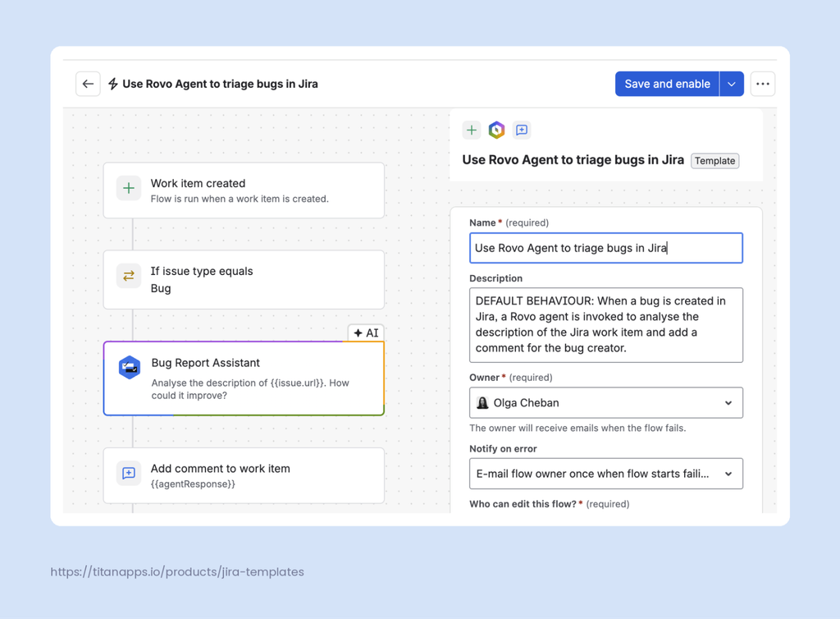840x619 pixels.
Task: Click the Save and enable button
Action: pos(667,84)
